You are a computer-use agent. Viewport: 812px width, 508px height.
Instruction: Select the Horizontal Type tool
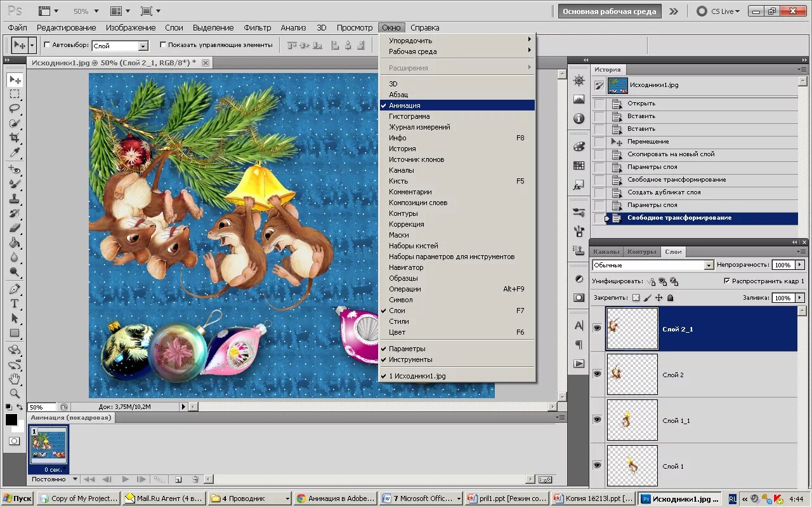(x=15, y=304)
